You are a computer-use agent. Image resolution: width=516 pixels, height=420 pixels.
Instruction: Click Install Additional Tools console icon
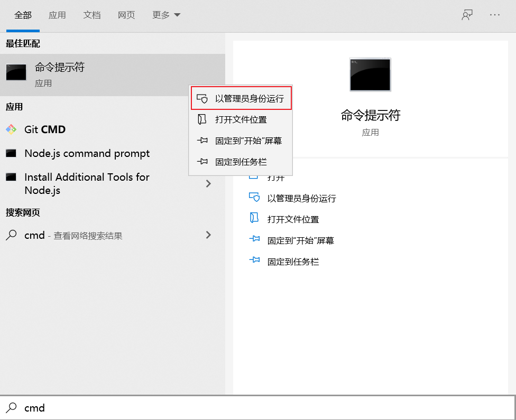click(11, 177)
